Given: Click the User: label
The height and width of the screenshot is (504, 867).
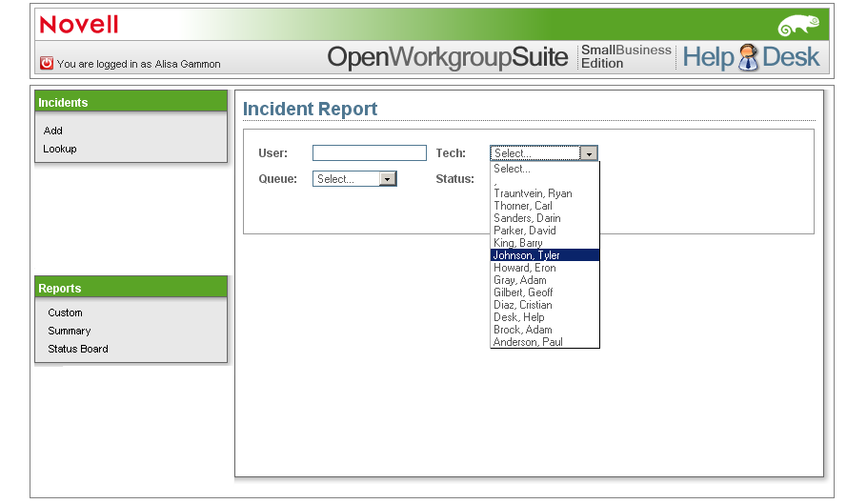Looking at the screenshot, I should 273,153.
